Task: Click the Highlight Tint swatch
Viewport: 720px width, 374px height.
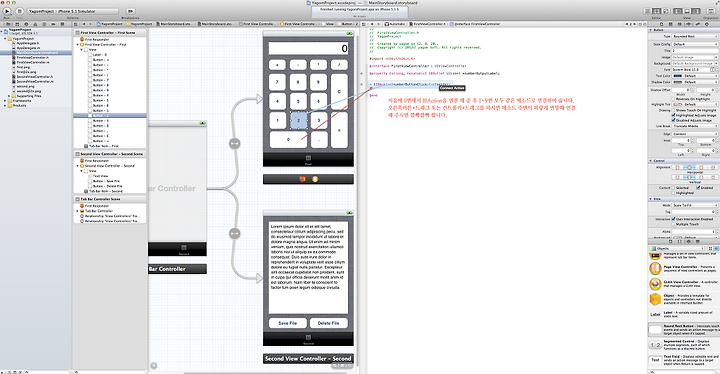Action: tap(677, 104)
